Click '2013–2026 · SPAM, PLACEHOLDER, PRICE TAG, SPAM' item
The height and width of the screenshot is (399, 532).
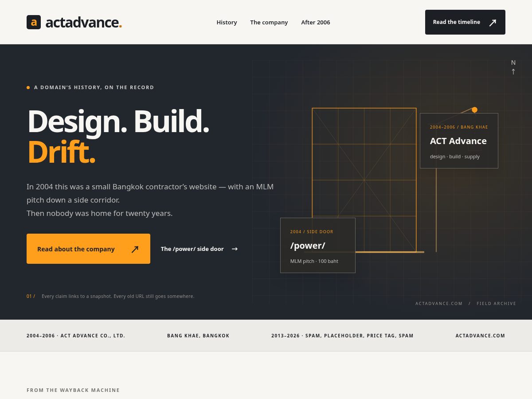(x=342, y=336)
